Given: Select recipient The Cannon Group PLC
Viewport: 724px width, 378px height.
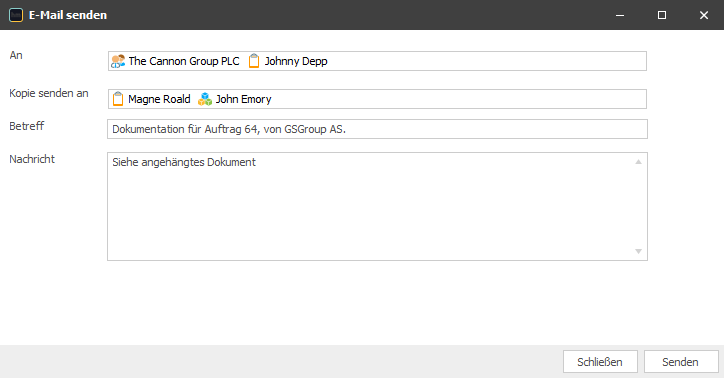Looking at the screenshot, I should coord(184,61).
